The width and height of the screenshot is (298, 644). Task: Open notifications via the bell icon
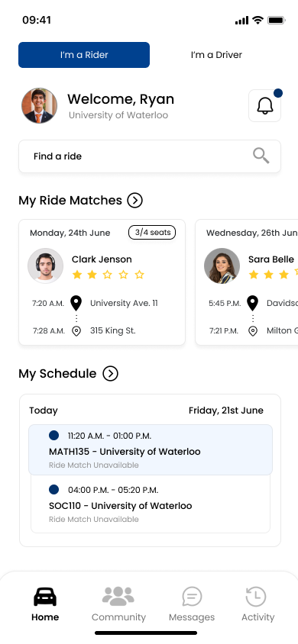(264, 106)
